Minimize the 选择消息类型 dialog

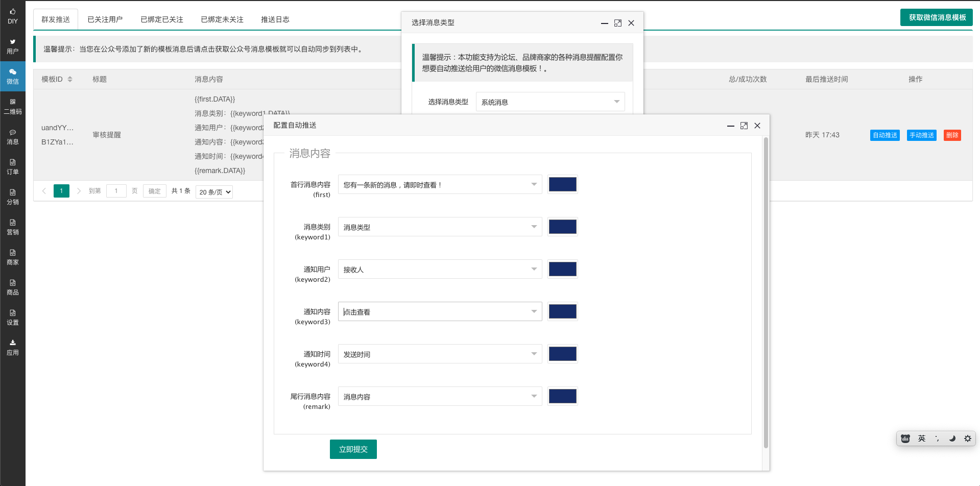pos(605,23)
